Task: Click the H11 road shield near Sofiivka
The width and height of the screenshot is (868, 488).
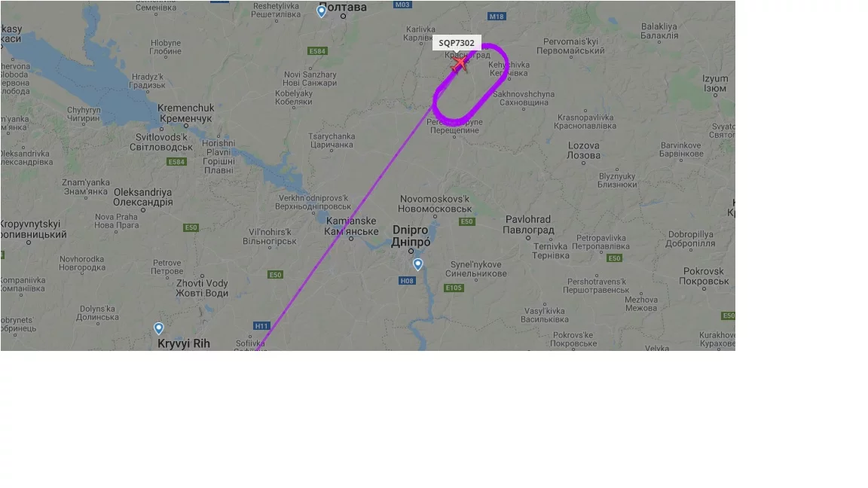Action: pyautogui.click(x=261, y=326)
